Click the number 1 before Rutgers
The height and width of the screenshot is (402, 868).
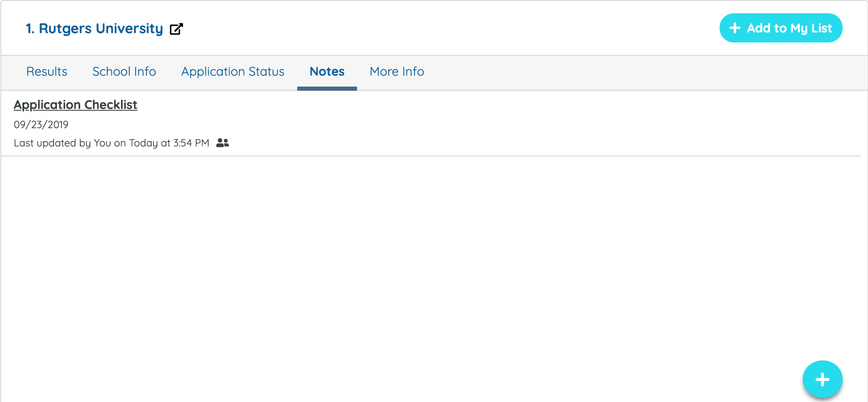point(29,29)
